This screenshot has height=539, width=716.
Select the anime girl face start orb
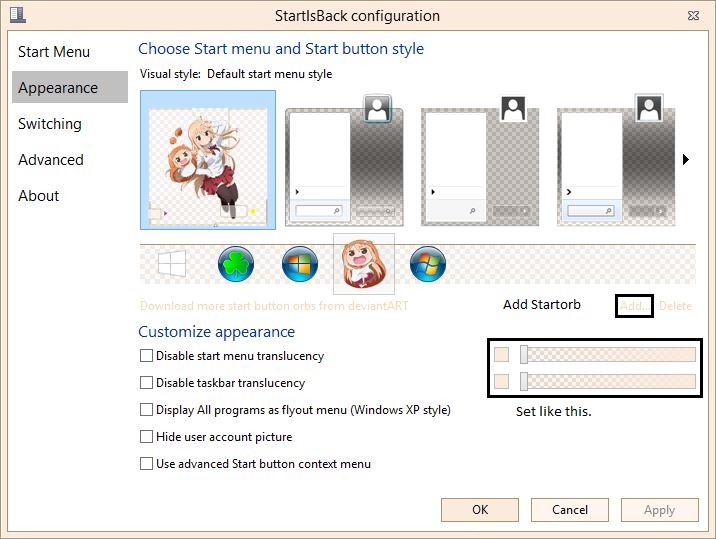click(x=364, y=264)
